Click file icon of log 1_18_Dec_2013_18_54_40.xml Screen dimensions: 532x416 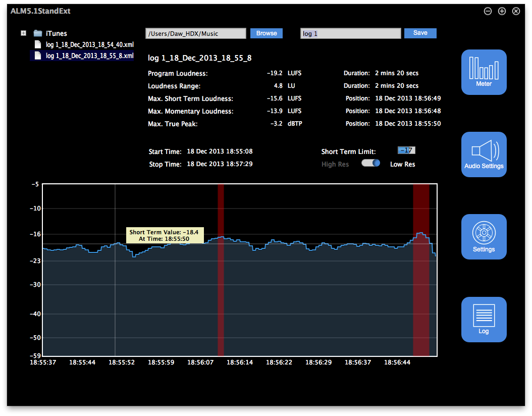(38, 44)
